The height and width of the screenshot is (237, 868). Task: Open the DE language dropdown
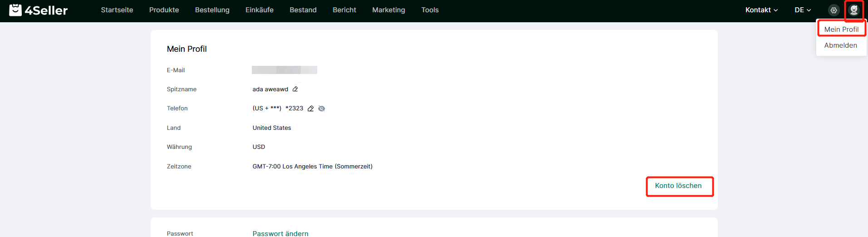[803, 10]
